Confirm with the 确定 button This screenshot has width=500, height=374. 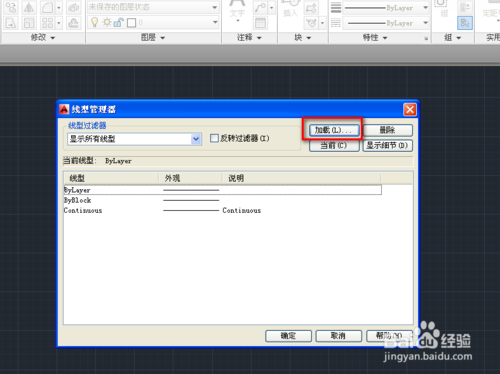click(x=288, y=336)
